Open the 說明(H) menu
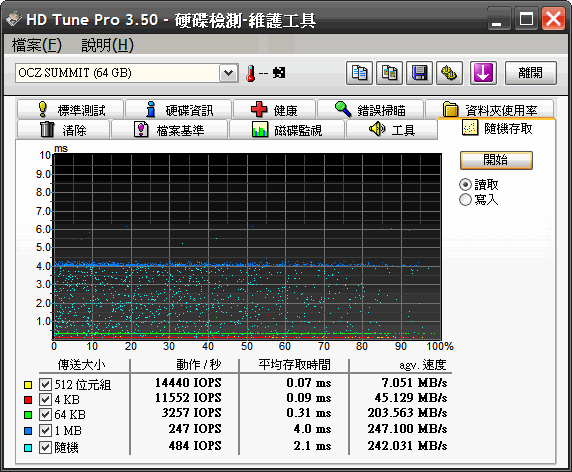This screenshot has height=472, width=572. pos(107,45)
